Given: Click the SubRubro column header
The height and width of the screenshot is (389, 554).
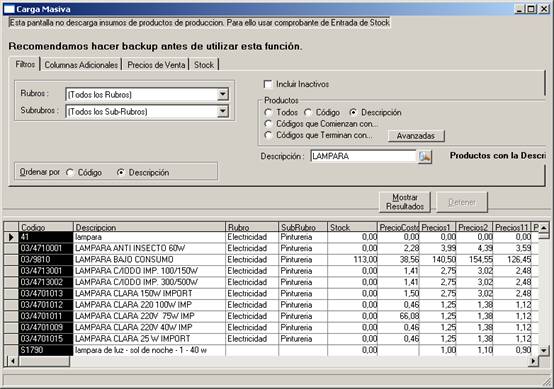Looking at the screenshot, I should [303, 227].
